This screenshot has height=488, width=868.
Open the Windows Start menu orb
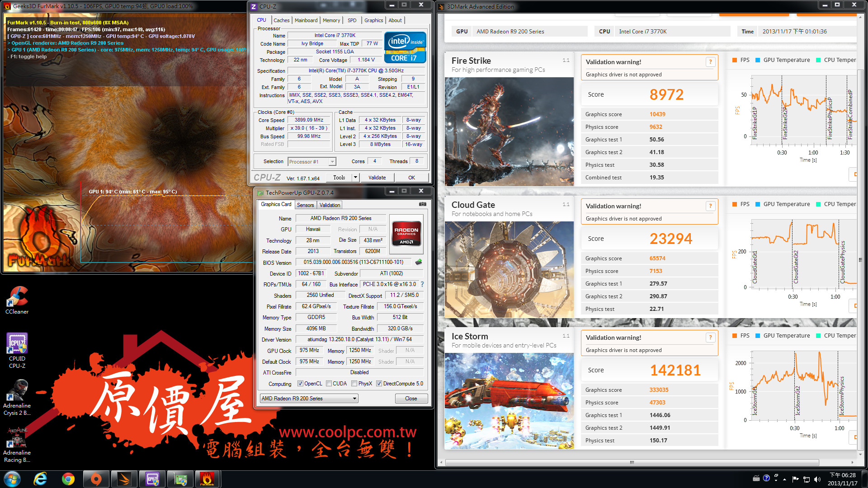click(12, 479)
